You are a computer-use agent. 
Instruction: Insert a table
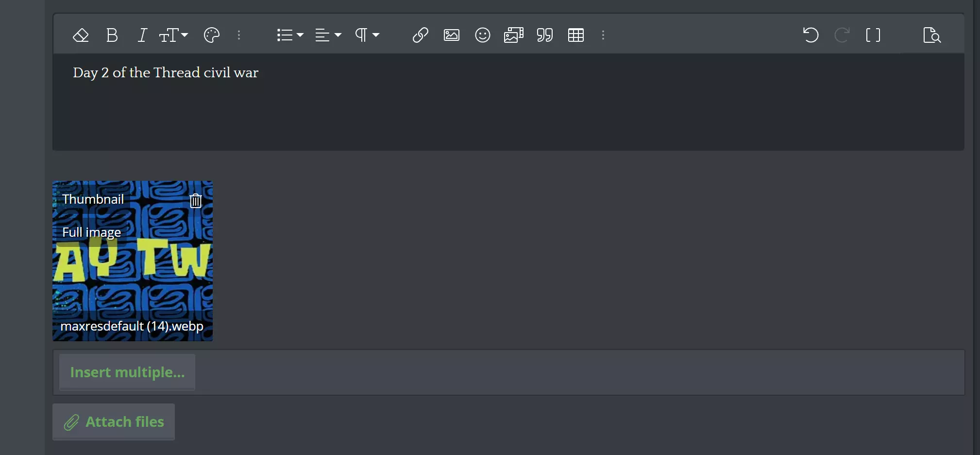click(575, 35)
